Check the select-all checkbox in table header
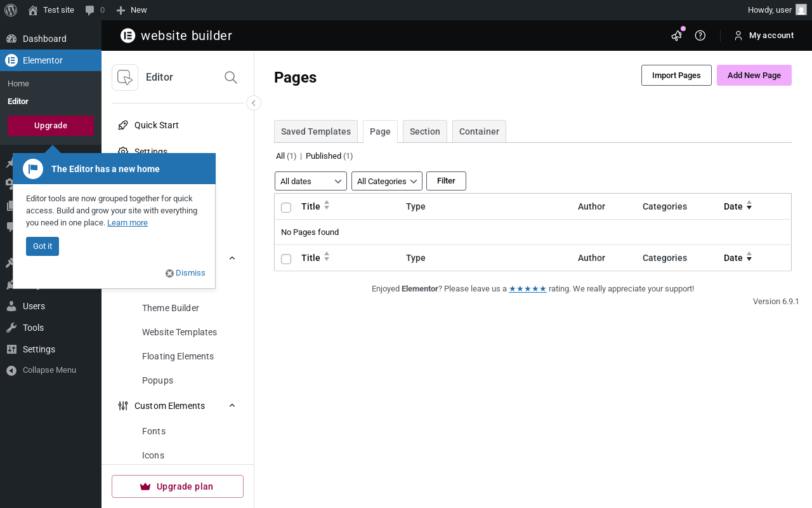The width and height of the screenshot is (812, 508). [286, 208]
